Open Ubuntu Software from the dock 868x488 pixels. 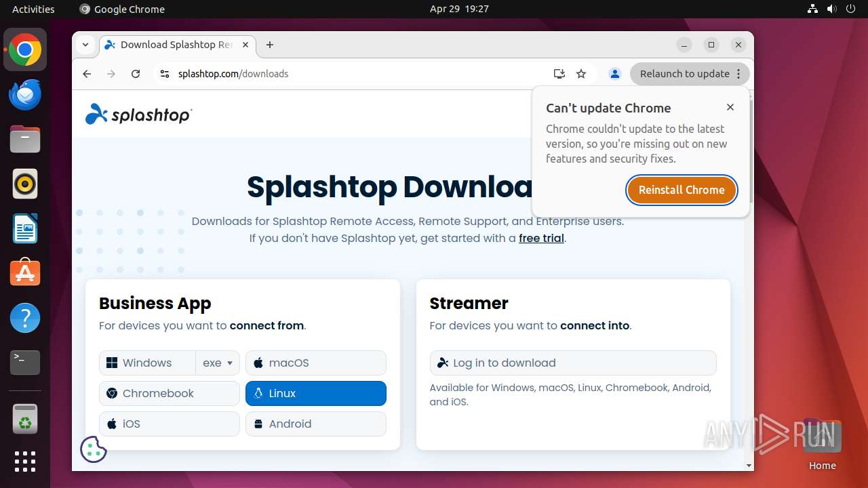point(25,273)
